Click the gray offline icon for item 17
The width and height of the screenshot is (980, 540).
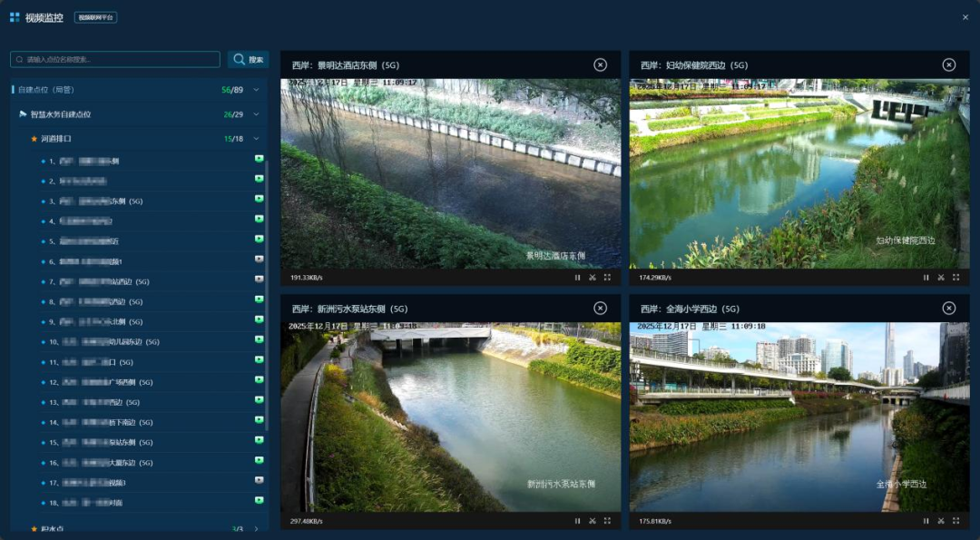(259, 481)
